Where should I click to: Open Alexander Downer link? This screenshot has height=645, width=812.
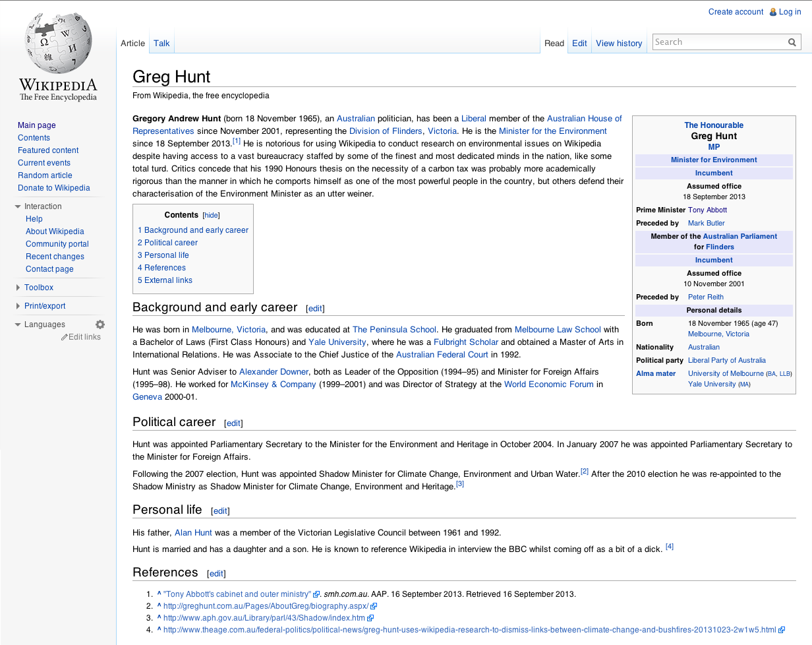point(274,372)
